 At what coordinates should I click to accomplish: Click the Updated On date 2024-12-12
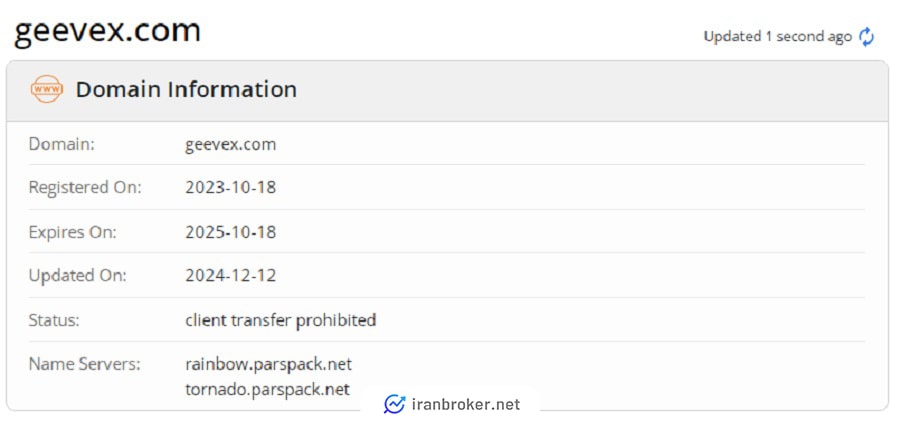point(231,276)
